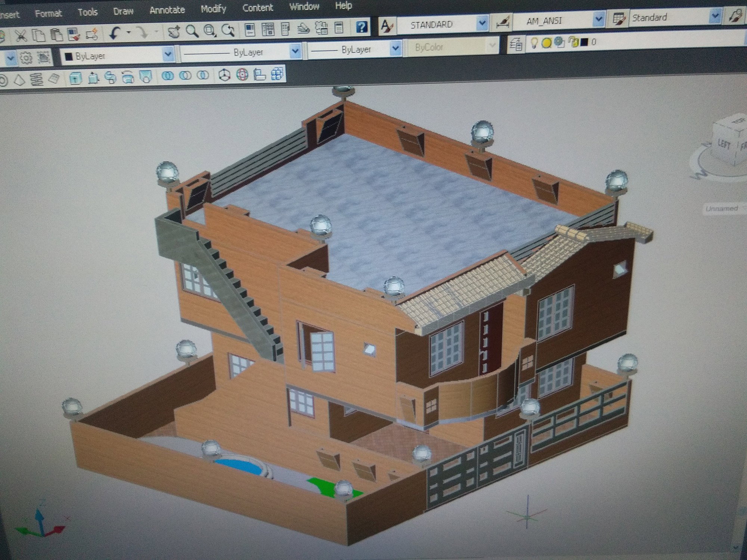Select the Presspull tool
This screenshot has height=560, width=747.
pos(93,78)
